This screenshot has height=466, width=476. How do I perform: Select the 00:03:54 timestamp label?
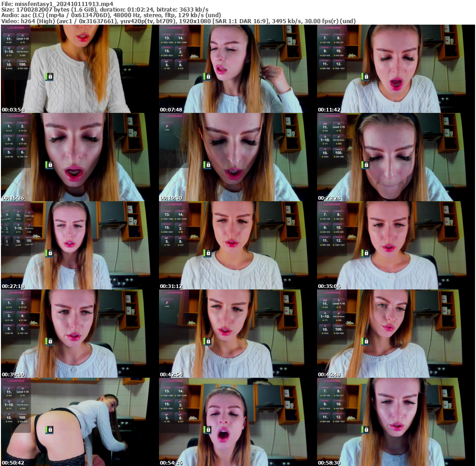13,109
